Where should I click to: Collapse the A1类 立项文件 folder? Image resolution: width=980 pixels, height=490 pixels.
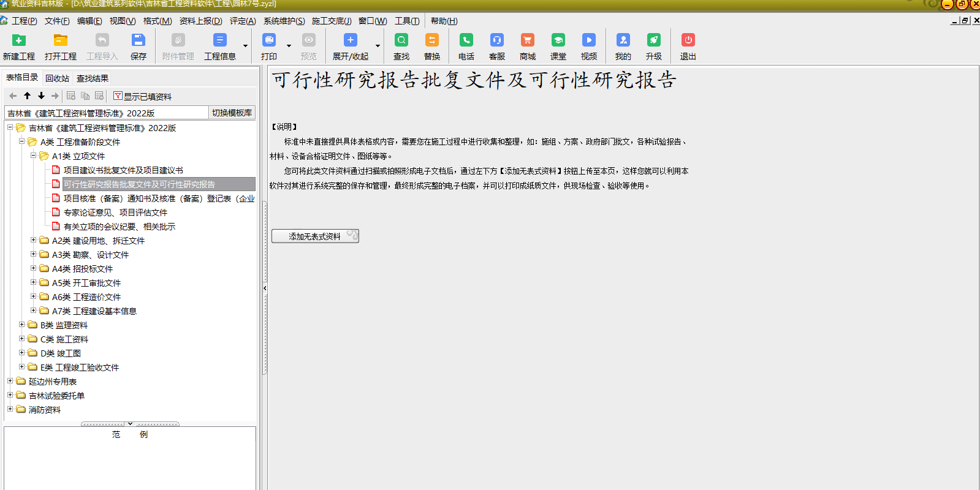tap(34, 156)
